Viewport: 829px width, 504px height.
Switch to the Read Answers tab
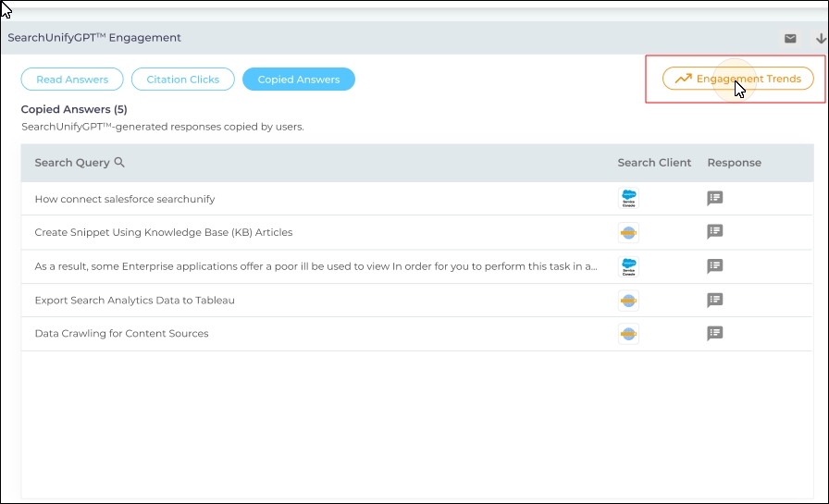pos(72,80)
